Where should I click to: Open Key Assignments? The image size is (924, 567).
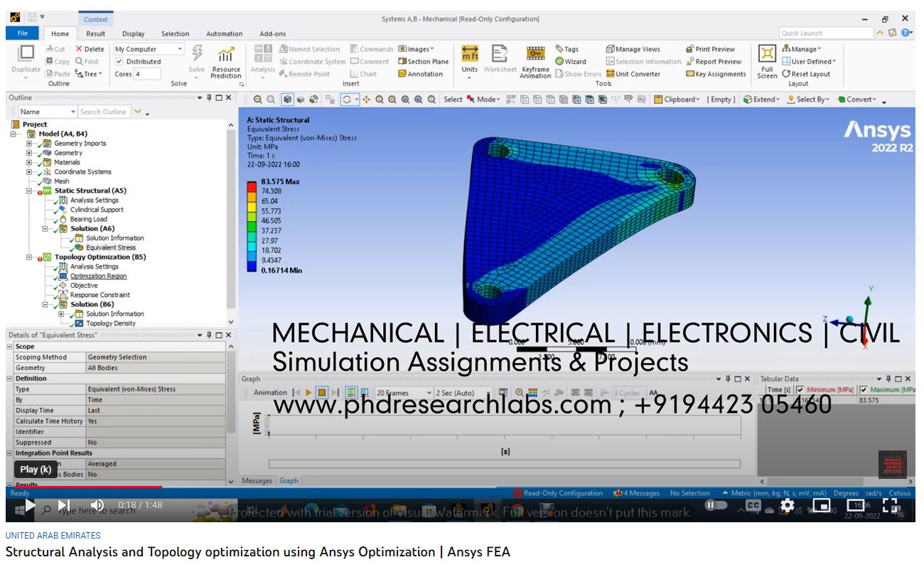[x=716, y=74]
